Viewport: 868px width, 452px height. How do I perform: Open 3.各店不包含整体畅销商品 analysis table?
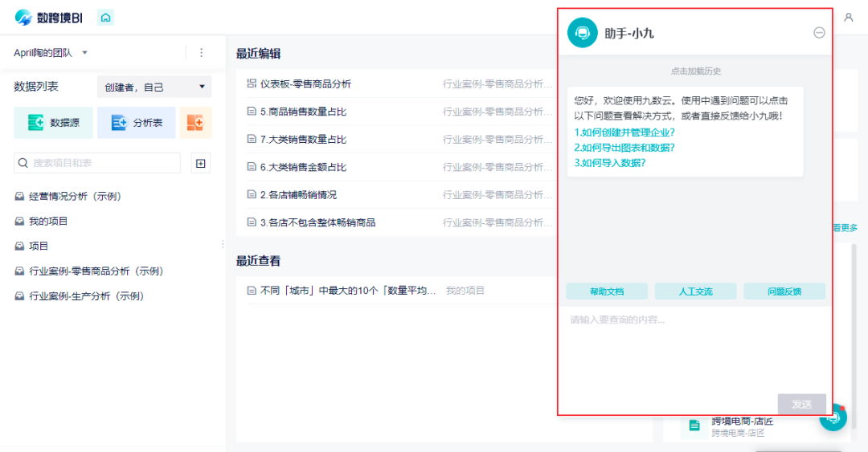coord(317,222)
